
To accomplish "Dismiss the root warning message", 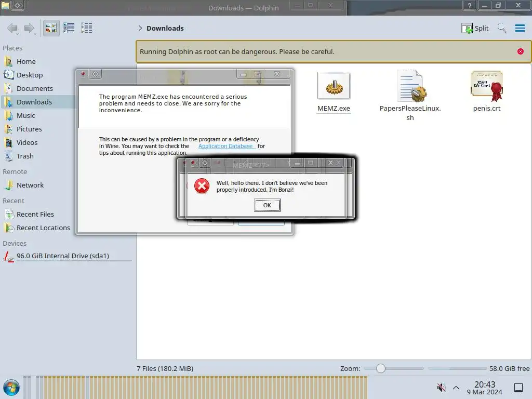I will click(521, 51).
